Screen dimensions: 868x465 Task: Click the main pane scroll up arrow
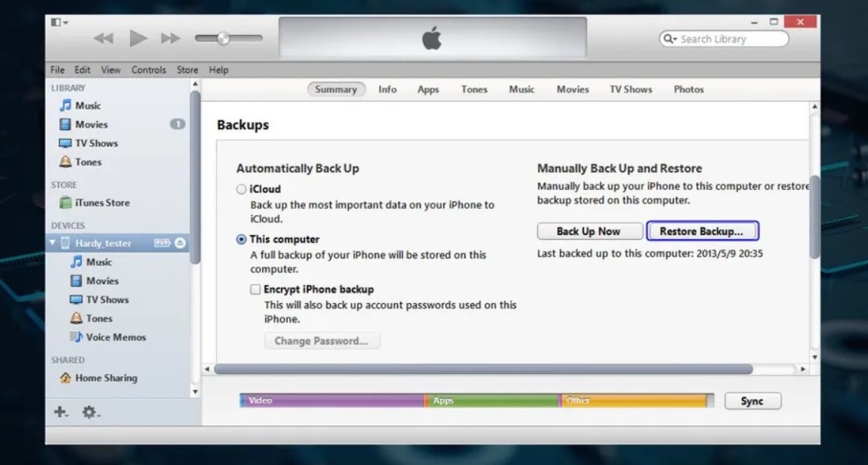coord(814,107)
